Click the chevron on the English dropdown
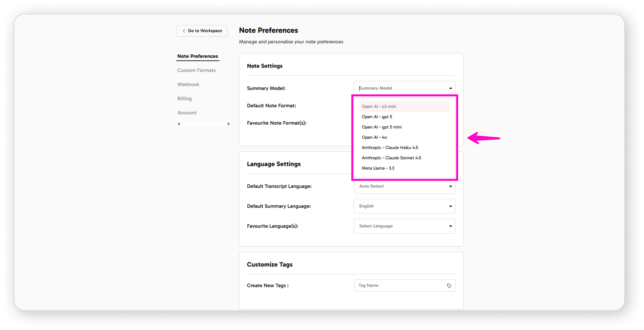 [450, 206]
